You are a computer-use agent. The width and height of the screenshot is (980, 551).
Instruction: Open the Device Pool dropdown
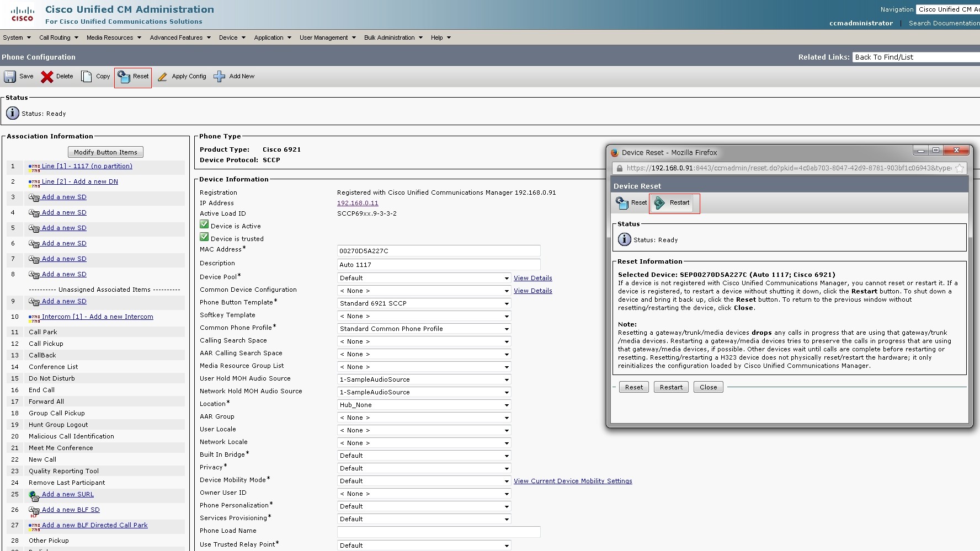(424, 278)
